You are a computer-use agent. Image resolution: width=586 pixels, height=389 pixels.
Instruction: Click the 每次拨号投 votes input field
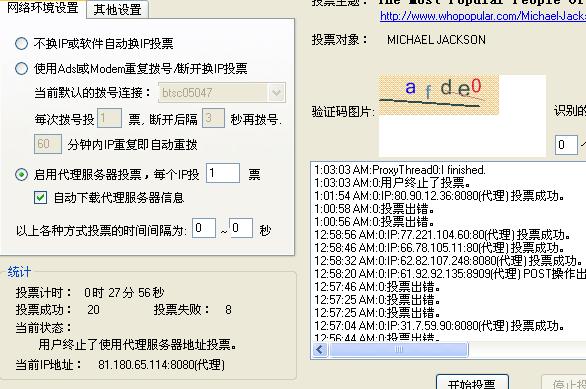109,118
